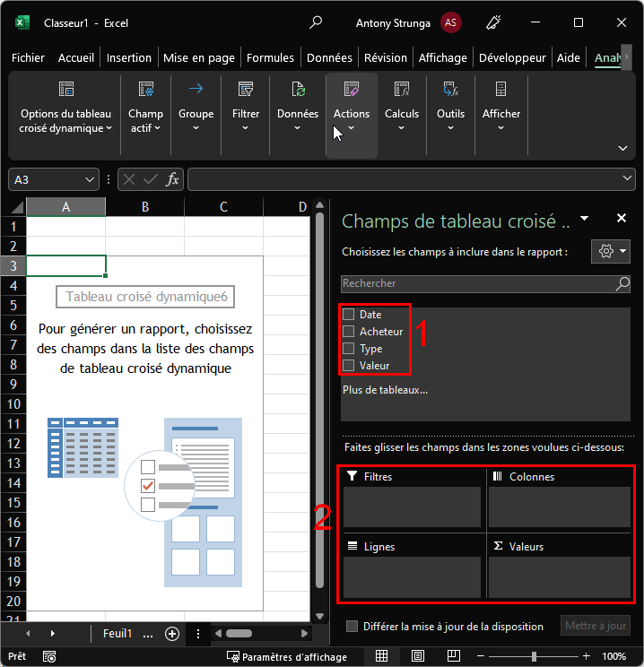This screenshot has width=644, height=667.
Task: Collapse the ribbon with chevron
Action: (622, 148)
